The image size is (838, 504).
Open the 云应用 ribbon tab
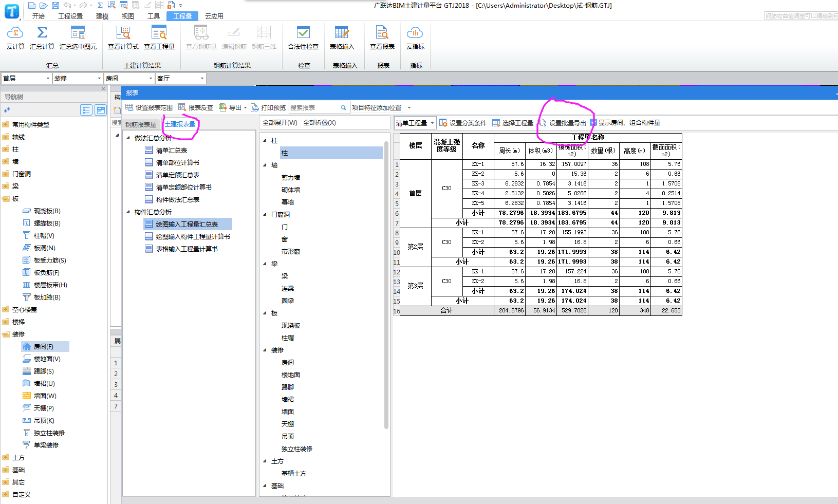point(214,16)
